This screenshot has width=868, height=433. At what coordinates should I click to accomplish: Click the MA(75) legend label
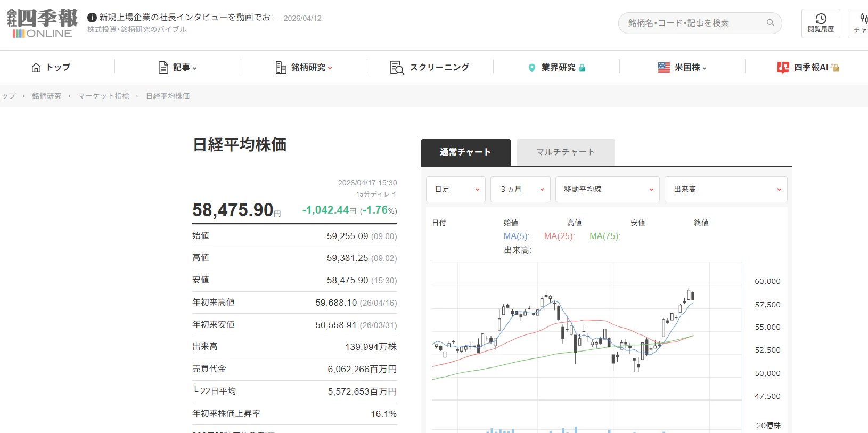coord(605,236)
